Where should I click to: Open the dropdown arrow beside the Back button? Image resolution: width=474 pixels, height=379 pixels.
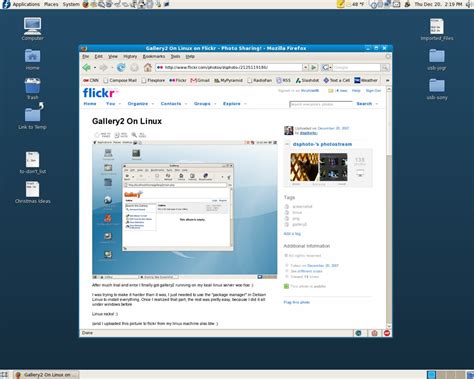[95, 68]
